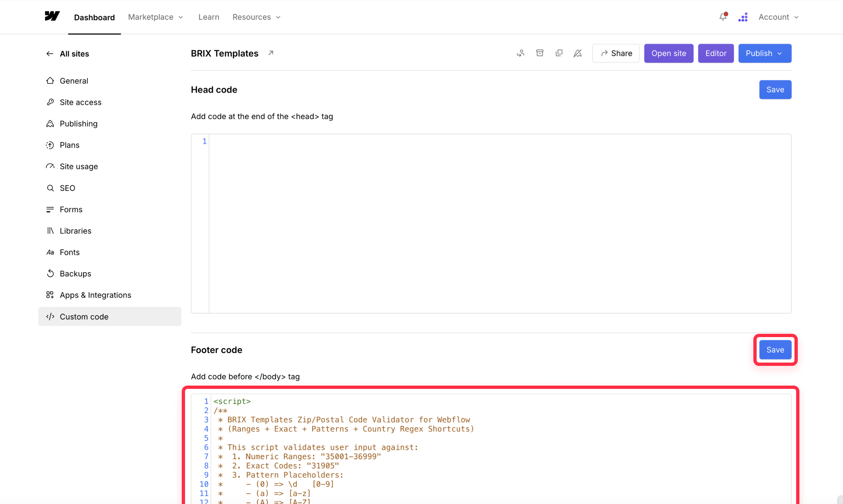The height and width of the screenshot is (504, 843).
Task: Select the Custom code sidebar item
Action: point(110,317)
